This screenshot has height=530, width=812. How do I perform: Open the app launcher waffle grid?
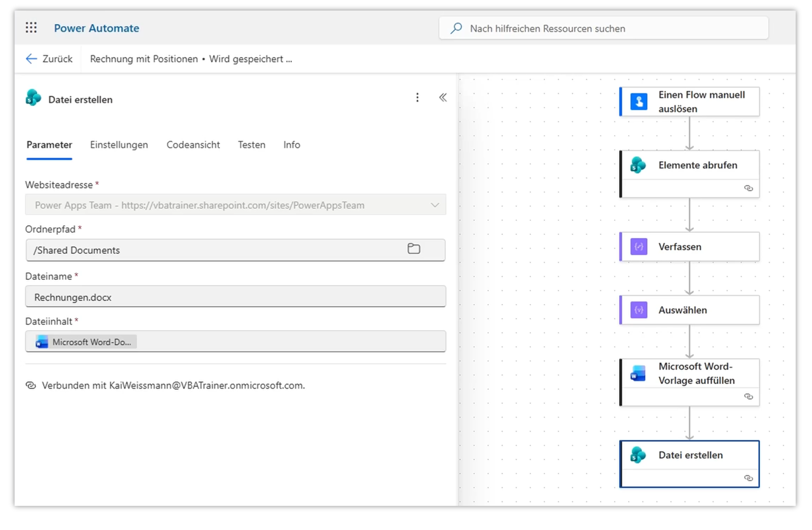click(31, 28)
